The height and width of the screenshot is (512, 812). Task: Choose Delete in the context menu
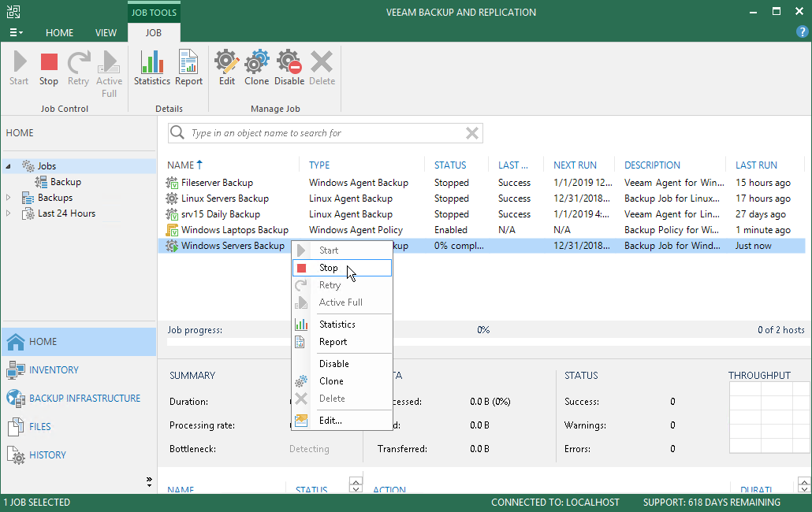tap(342, 399)
